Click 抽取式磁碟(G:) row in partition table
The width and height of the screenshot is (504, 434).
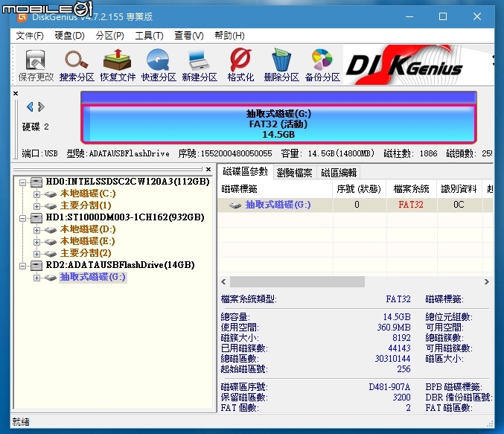pyautogui.click(x=355, y=205)
